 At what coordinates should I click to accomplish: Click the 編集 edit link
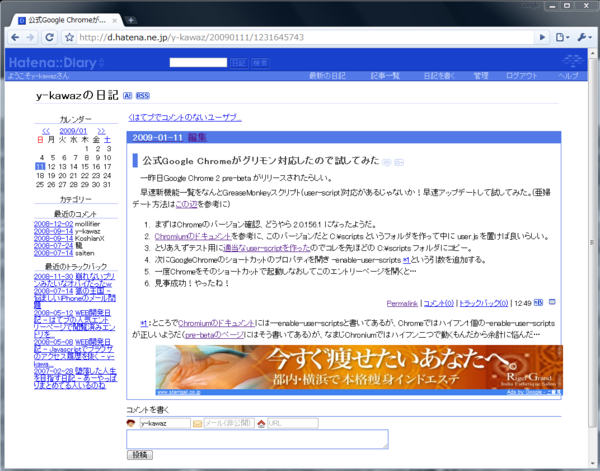pyautogui.click(x=197, y=137)
